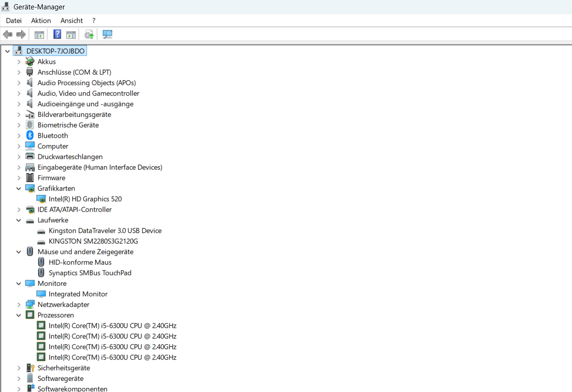Select the DESKTOP-7JOJBDO computer name

[x=55, y=51]
